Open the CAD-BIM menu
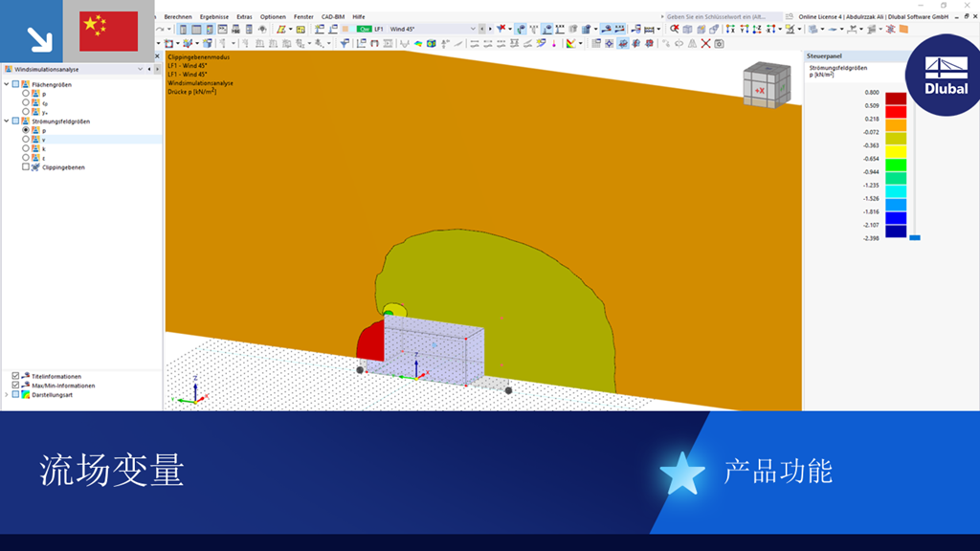This screenshot has height=551, width=980. pos(332,17)
